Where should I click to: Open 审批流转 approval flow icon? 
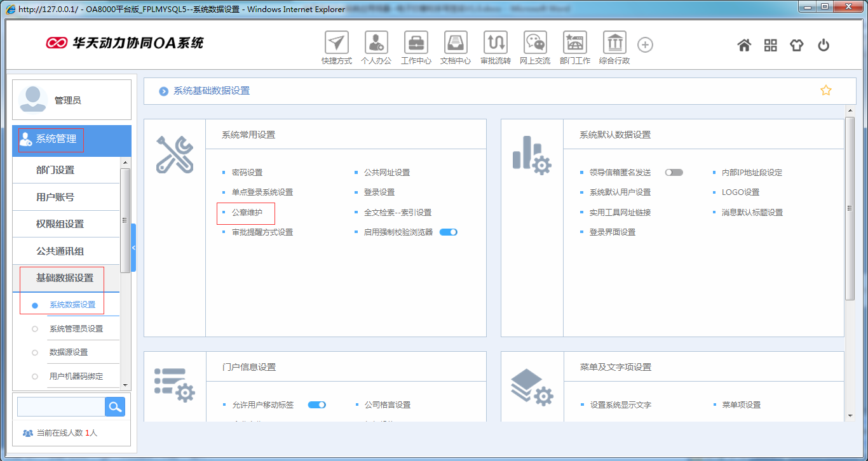[495, 43]
